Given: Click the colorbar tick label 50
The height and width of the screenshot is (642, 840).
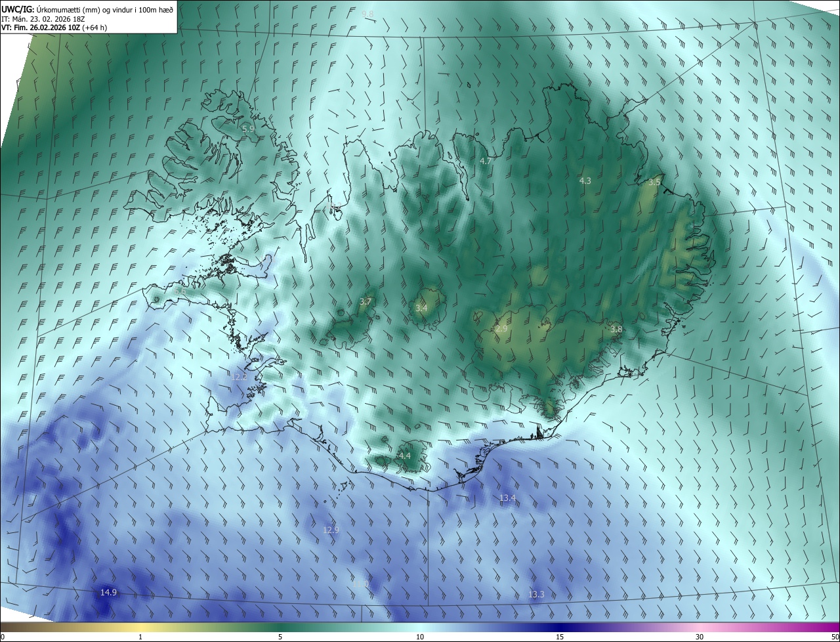Looking at the screenshot, I should click(835, 637).
